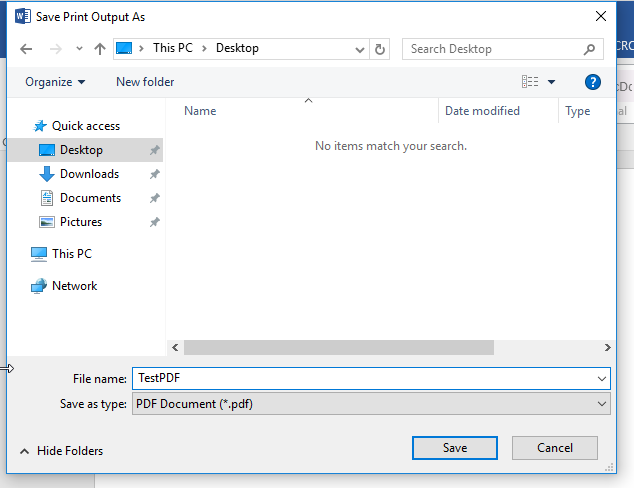This screenshot has height=488, width=634.
Task: Create a New folder
Action: pyautogui.click(x=145, y=82)
